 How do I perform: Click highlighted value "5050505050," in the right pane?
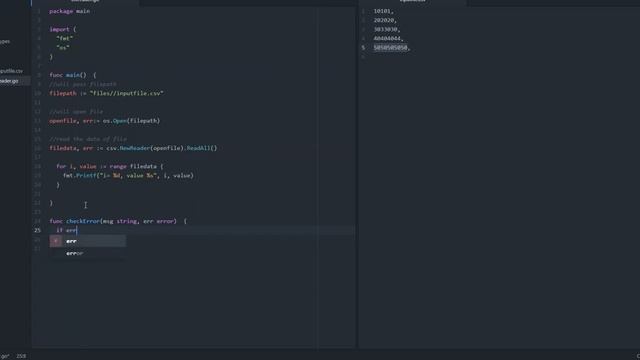392,48
